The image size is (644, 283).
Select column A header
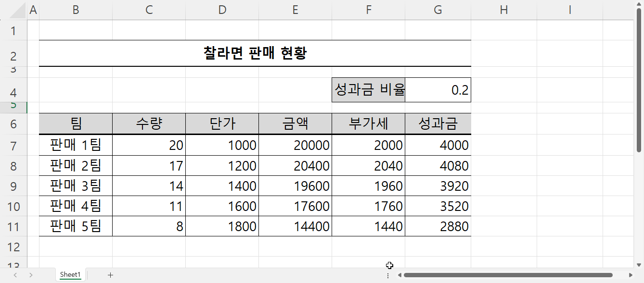tap(33, 10)
